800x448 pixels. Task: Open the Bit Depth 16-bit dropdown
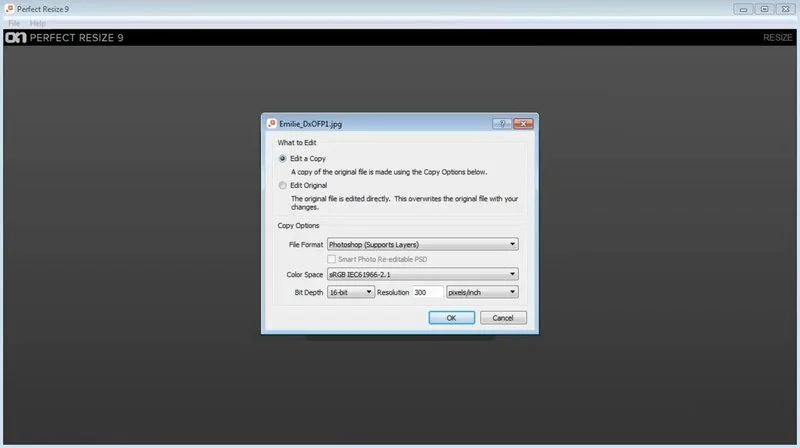tap(351, 292)
